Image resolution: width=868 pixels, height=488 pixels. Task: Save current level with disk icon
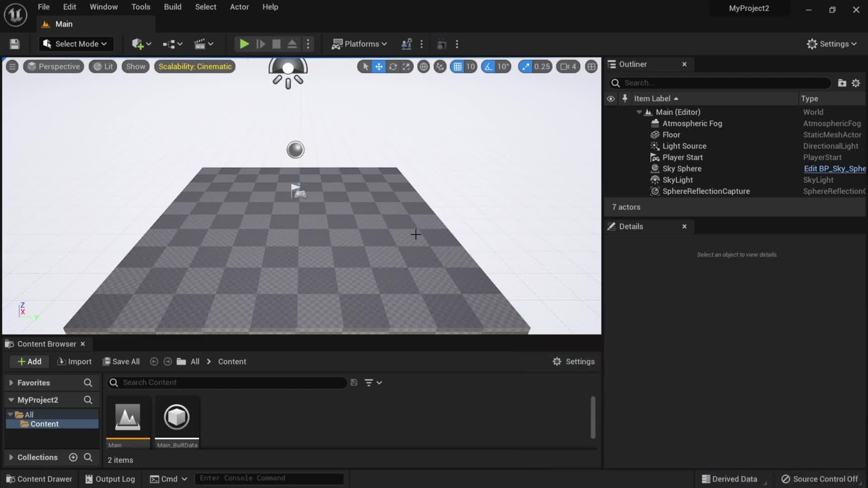pyautogui.click(x=14, y=44)
